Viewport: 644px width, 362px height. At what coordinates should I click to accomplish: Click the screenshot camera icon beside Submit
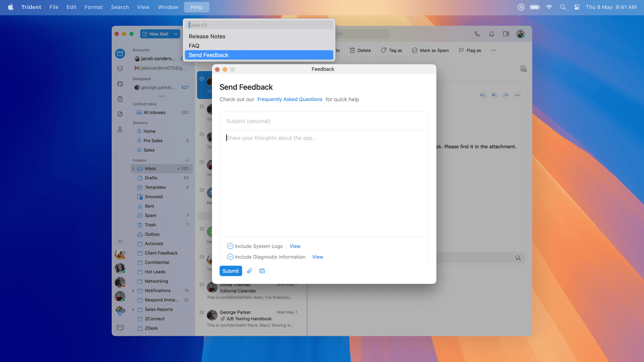[x=262, y=271]
